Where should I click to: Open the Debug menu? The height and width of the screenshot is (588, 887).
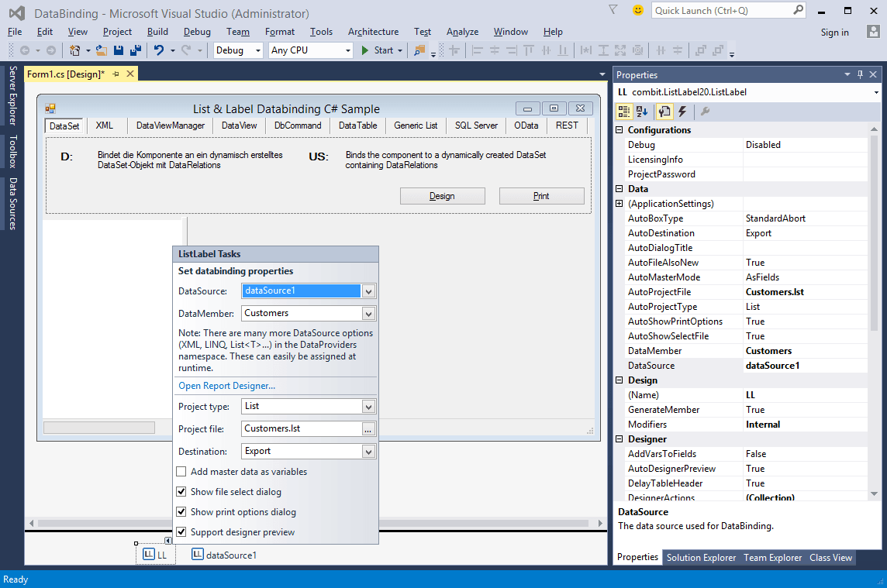coord(197,32)
